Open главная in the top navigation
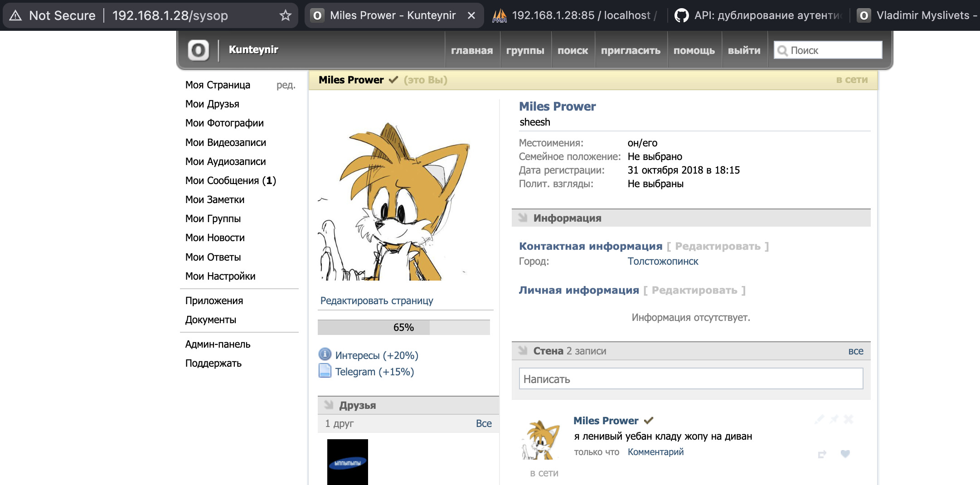 (x=472, y=50)
